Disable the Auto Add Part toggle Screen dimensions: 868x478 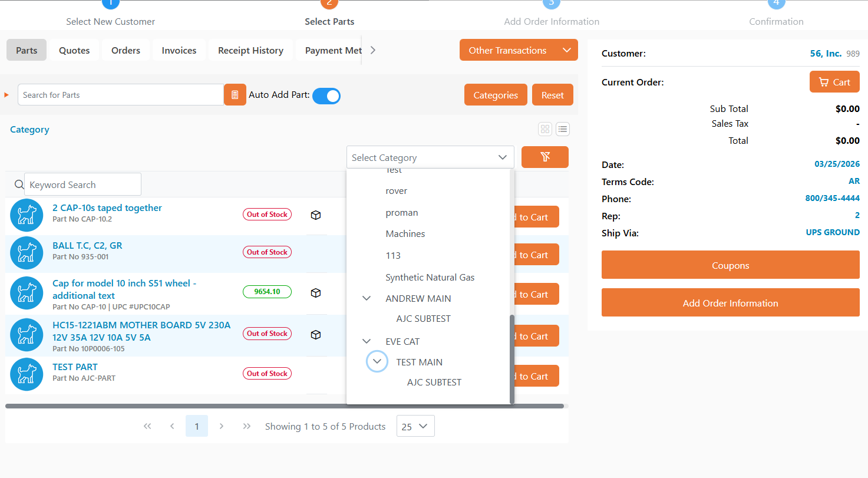(x=326, y=95)
